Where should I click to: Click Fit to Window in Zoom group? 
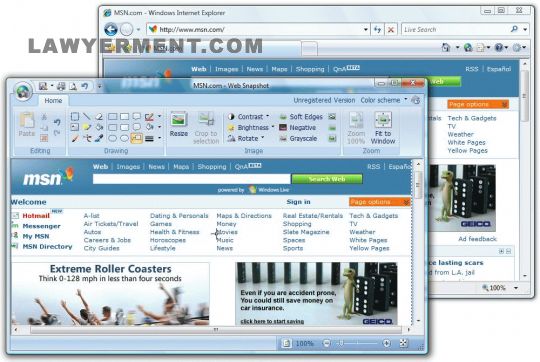383,128
